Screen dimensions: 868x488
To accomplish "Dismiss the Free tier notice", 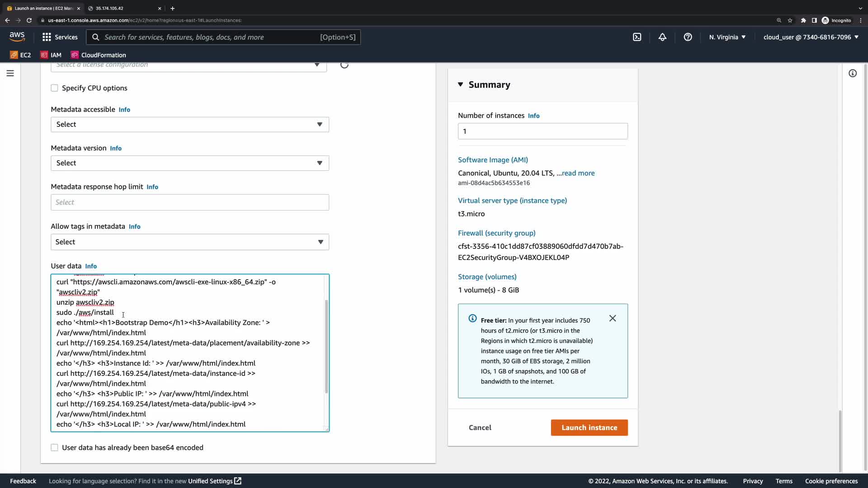I will (x=613, y=319).
